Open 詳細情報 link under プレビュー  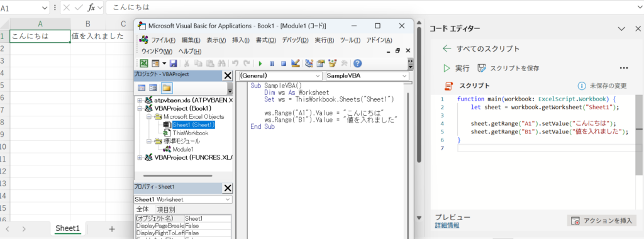447,225
